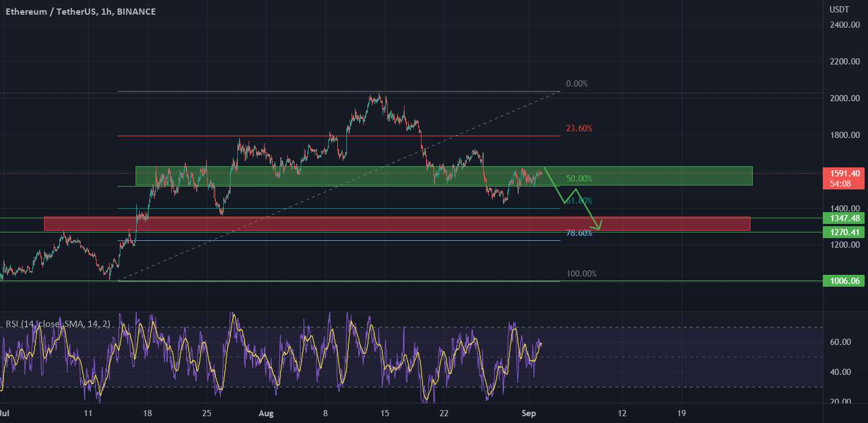Click the 60.00 RSI axis value
Screen dimensions: 868x423
pos(840,342)
